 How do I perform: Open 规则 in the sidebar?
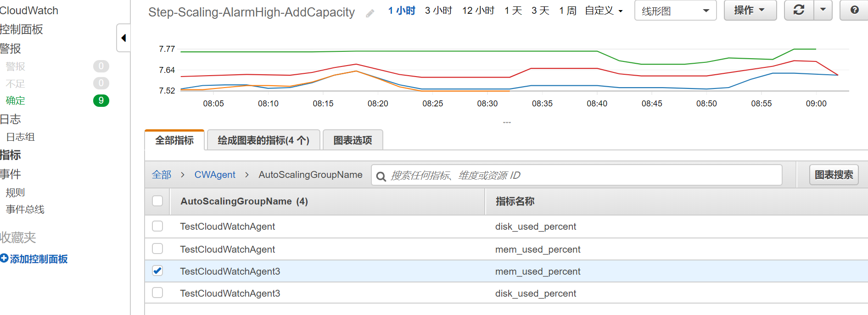click(16, 193)
